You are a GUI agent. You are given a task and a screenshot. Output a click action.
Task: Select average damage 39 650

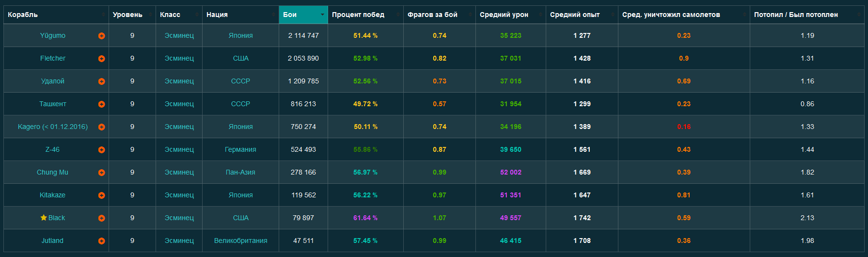(511, 149)
